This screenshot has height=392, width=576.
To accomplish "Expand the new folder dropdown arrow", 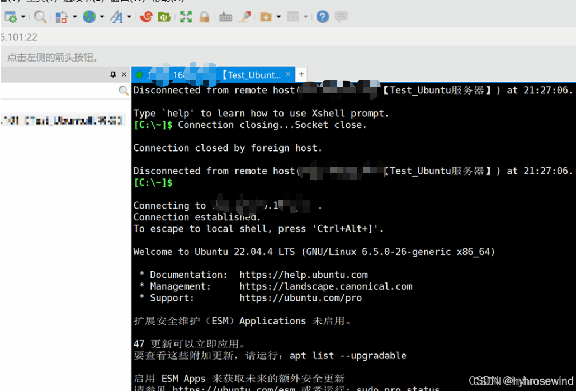I will click(278, 17).
